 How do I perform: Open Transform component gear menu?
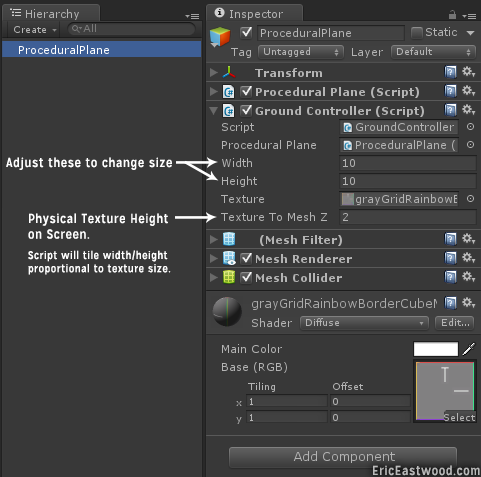coord(468,72)
